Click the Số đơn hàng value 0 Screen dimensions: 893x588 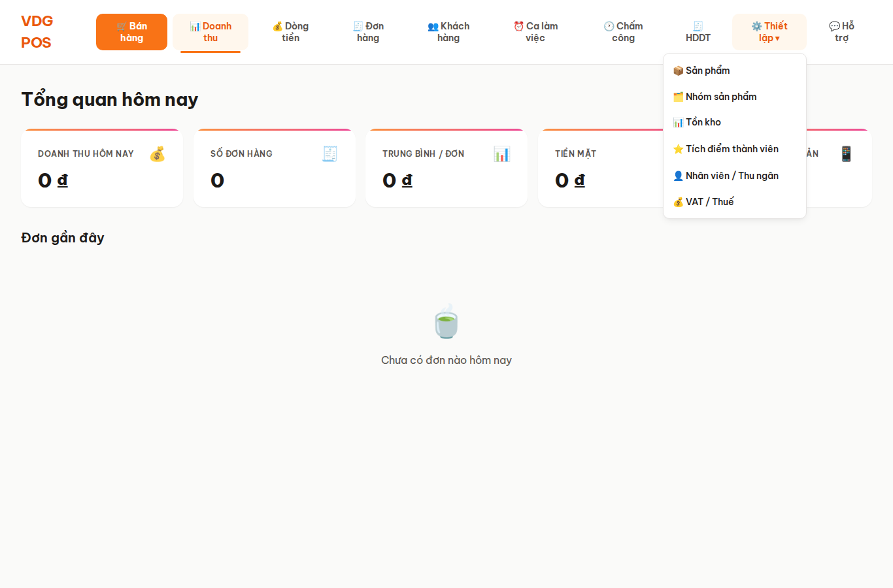coord(218,180)
